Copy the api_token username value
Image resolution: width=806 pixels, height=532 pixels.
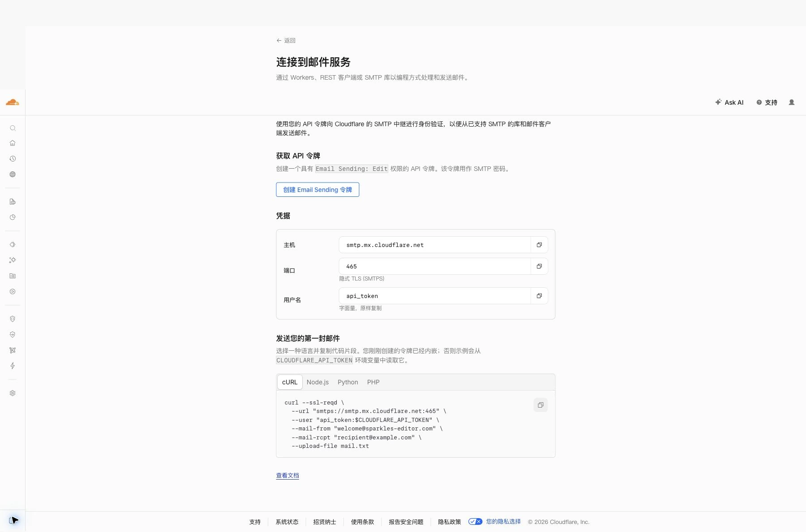tap(539, 296)
